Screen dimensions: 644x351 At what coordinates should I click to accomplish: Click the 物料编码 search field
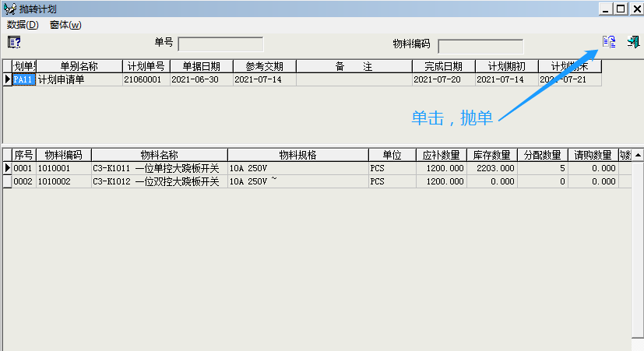click(x=480, y=46)
